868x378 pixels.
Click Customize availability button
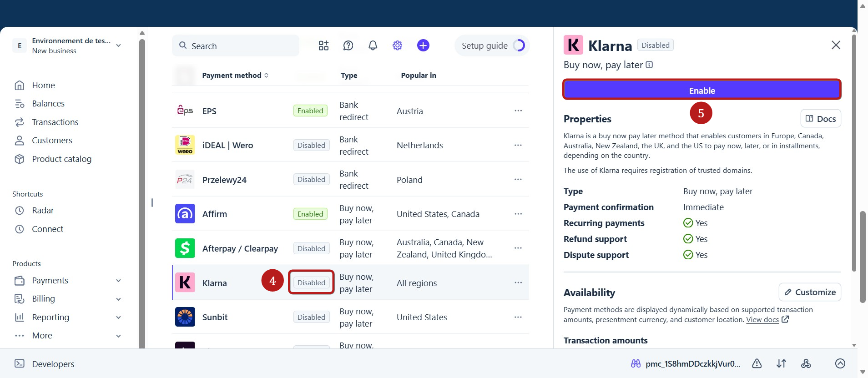click(x=810, y=292)
